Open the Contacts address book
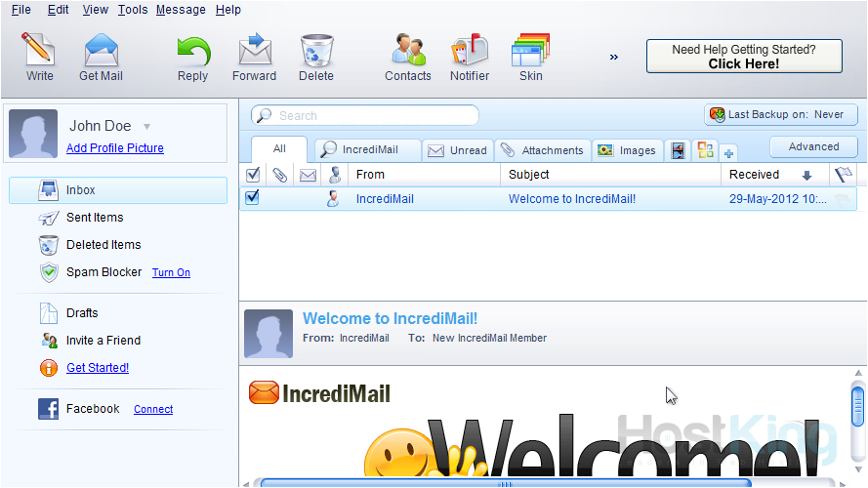Viewport: 868px width, 488px height. (407, 58)
